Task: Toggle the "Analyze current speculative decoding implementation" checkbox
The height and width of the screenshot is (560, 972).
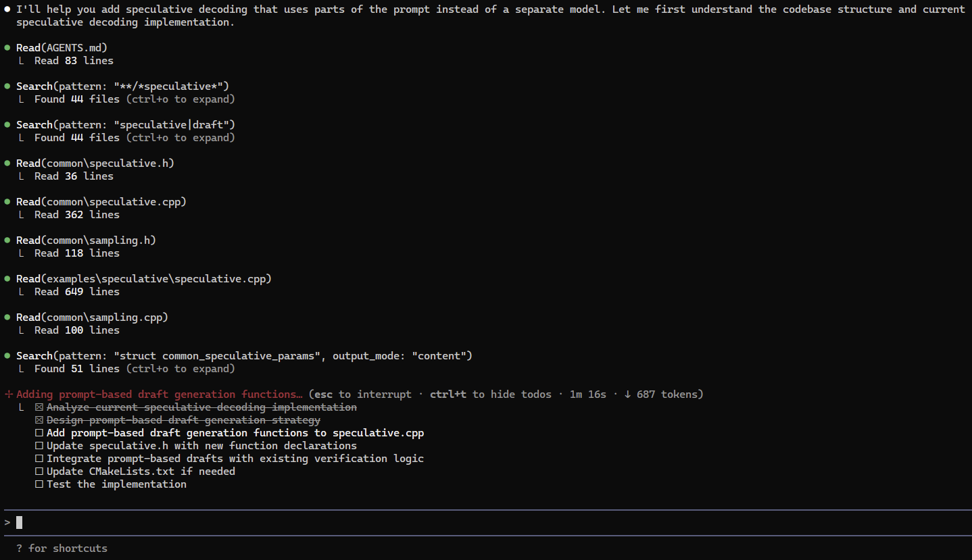Action: [x=39, y=407]
